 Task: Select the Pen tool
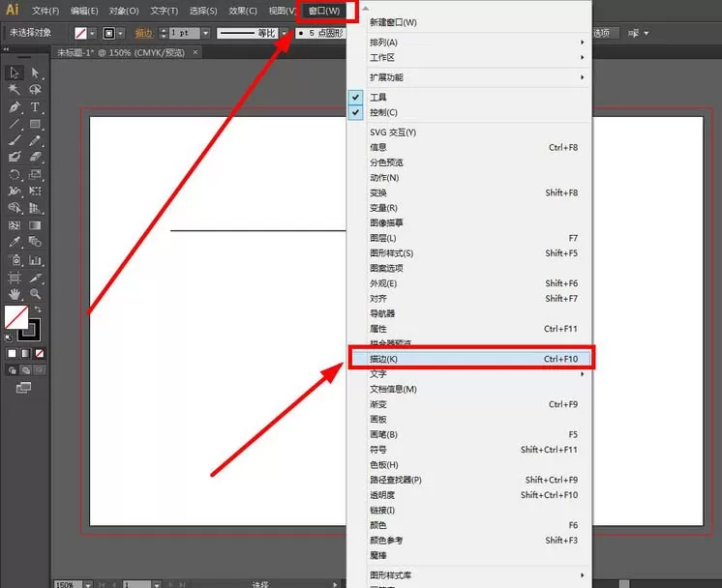(x=15, y=107)
